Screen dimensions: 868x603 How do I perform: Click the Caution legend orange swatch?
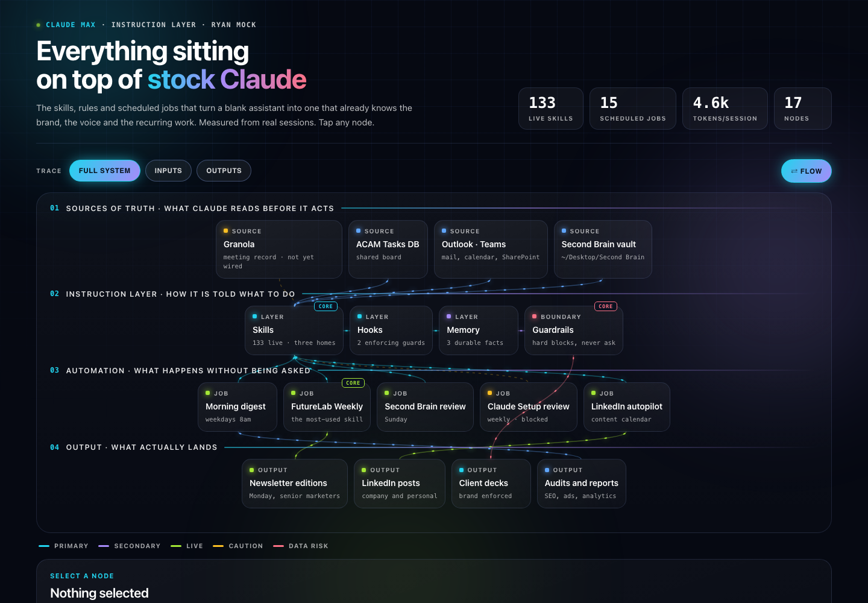tap(218, 546)
